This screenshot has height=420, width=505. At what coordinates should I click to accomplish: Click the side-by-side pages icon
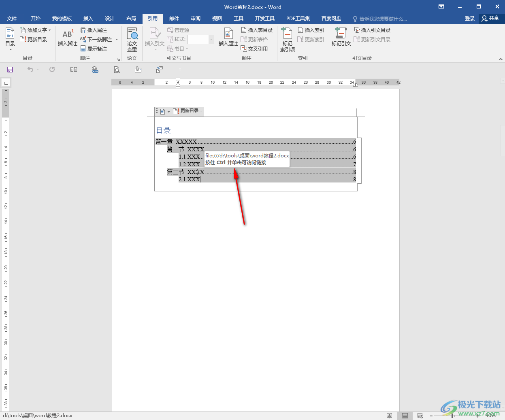click(x=73, y=70)
